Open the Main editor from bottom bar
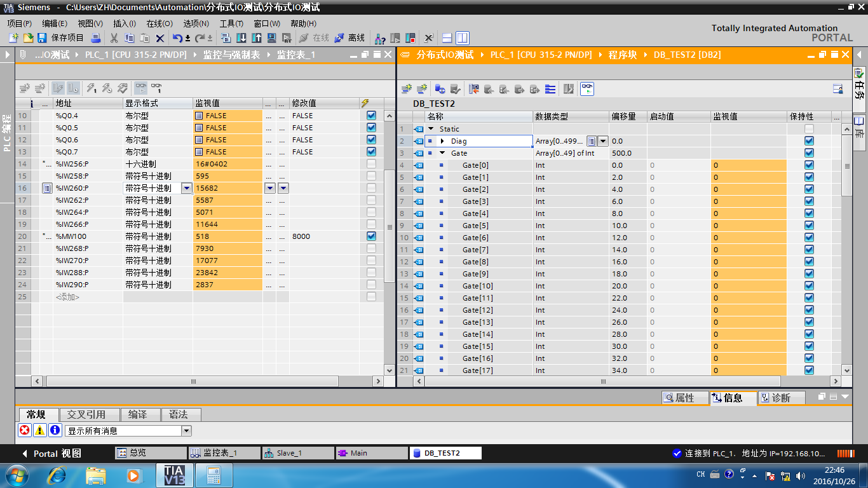This screenshot has width=868, height=488. pyautogui.click(x=371, y=453)
